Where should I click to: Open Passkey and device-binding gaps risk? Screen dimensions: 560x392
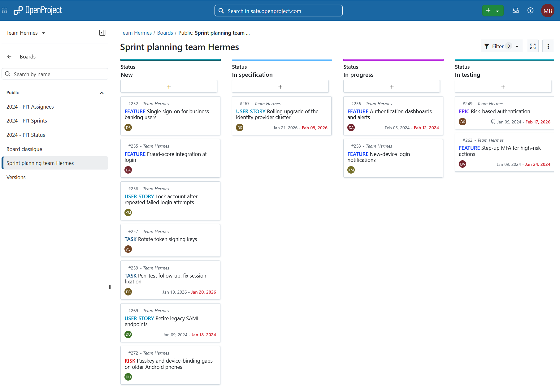click(x=170, y=365)
